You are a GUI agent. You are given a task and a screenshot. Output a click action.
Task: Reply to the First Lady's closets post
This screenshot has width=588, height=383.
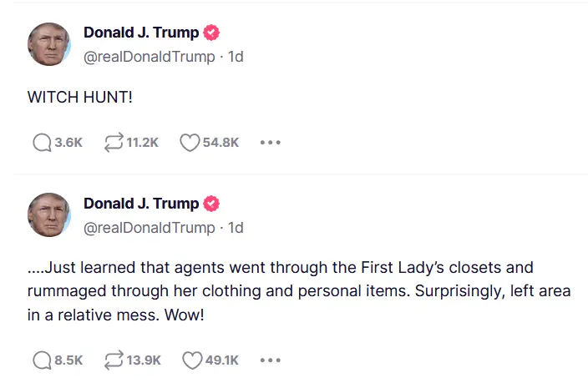pos(42,360)
